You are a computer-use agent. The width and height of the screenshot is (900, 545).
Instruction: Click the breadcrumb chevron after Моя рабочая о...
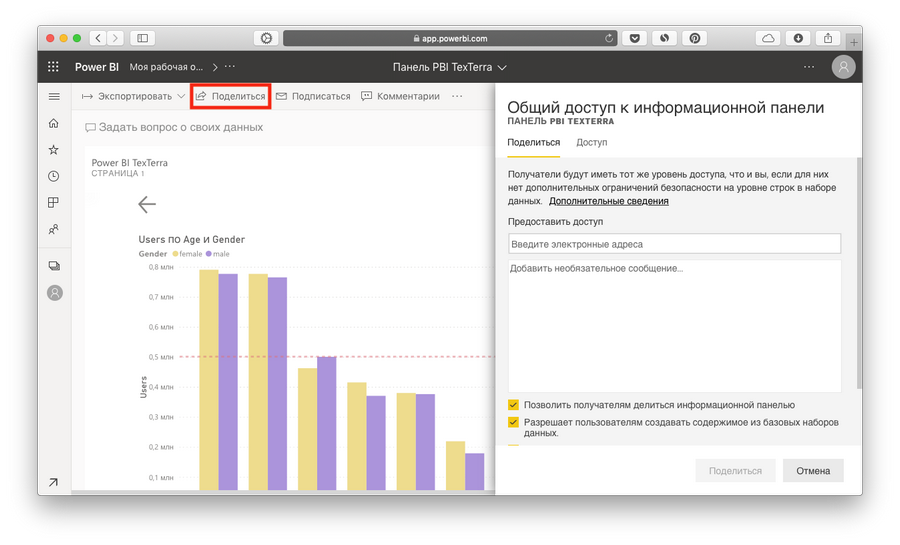[215, 67]
